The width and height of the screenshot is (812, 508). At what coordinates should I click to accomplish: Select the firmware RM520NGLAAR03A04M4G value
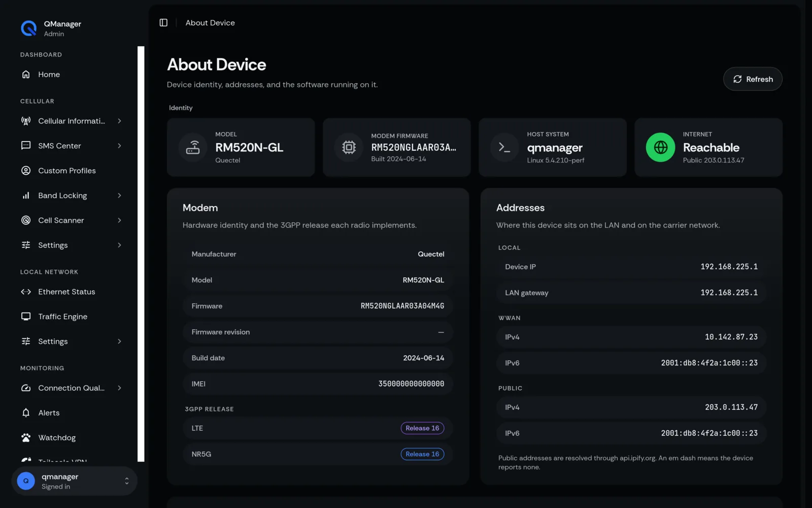pos(402,306)
